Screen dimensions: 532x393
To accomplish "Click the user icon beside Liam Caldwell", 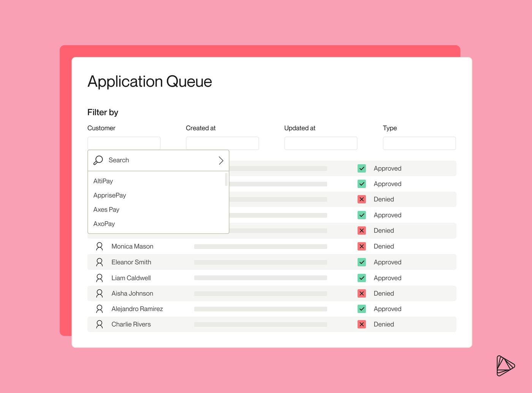I will coord(100,278).
